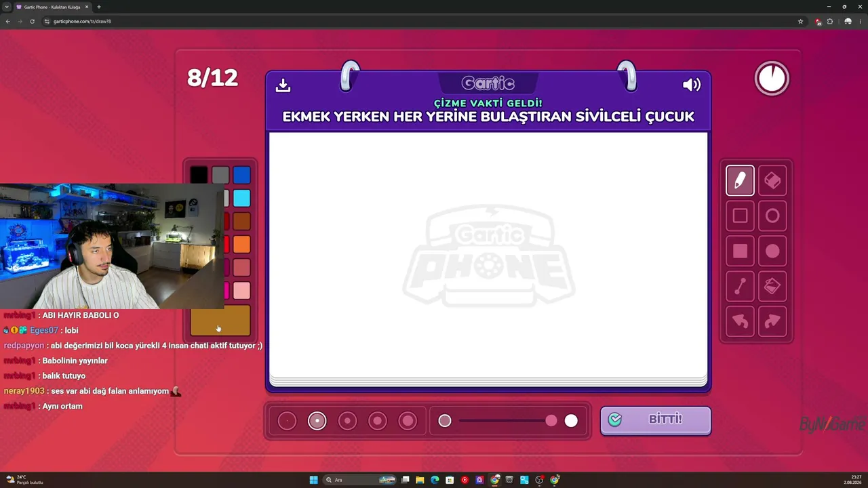Open Task View on the taskbar
Viewport: 868px width, 488px height.
click(x=405, y=480)
